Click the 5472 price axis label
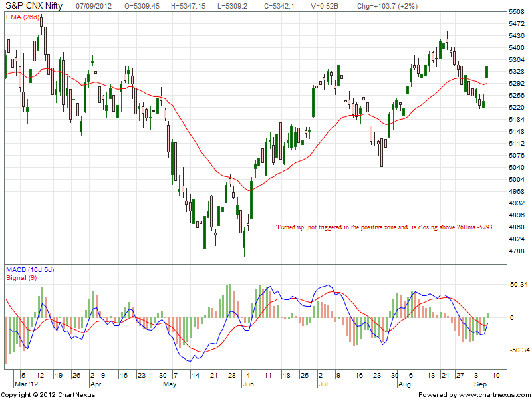The image size is (532, 399). click(517, 24)
